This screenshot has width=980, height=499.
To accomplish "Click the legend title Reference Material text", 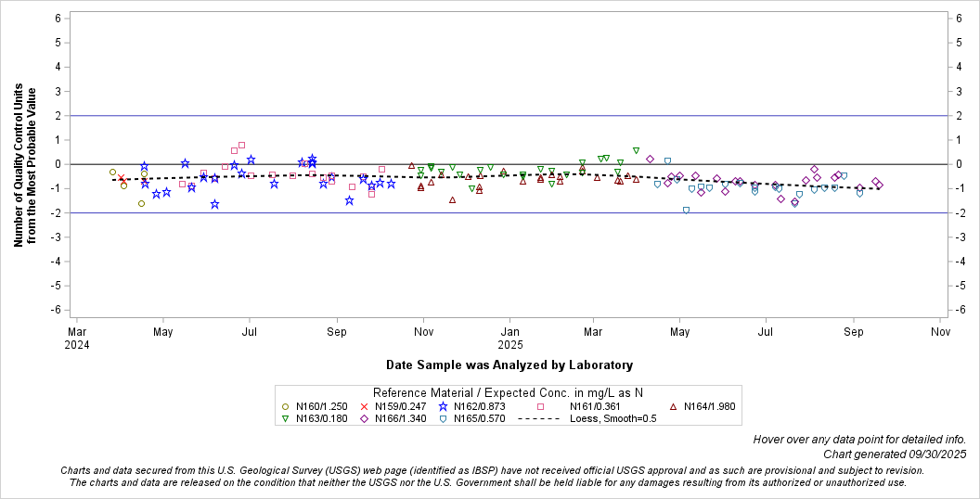I will click(x=508, y=392).
